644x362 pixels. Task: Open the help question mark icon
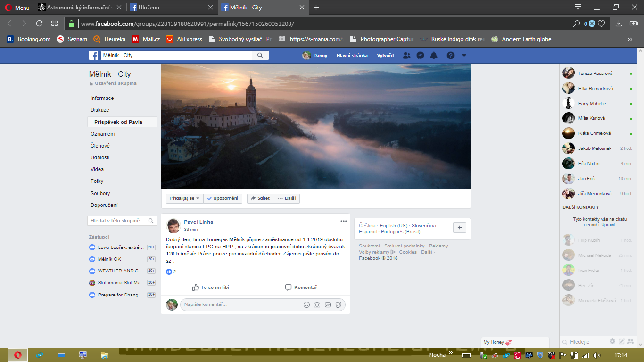coord(451,55)
